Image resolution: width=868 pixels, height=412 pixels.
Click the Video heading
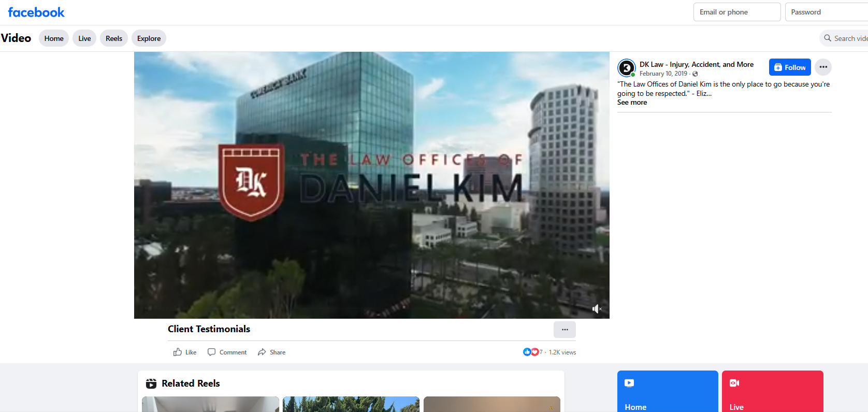[x=16, y=38]
